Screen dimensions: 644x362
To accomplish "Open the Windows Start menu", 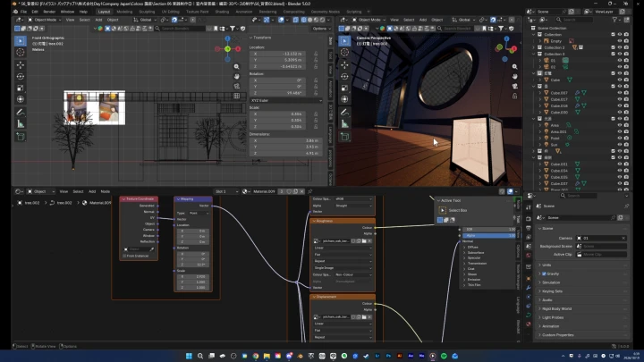I will pyautogui.click(x=189, y=356).
